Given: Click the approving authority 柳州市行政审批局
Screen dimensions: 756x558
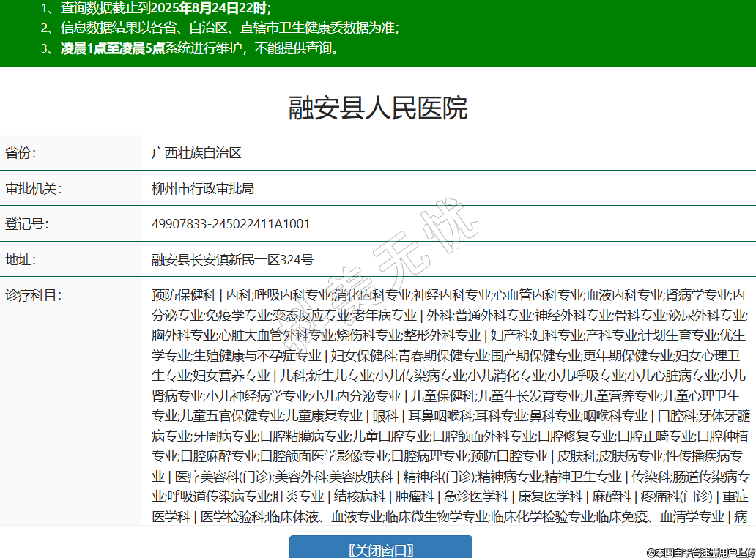Looking at the screenshot, I should click(203, 188).
